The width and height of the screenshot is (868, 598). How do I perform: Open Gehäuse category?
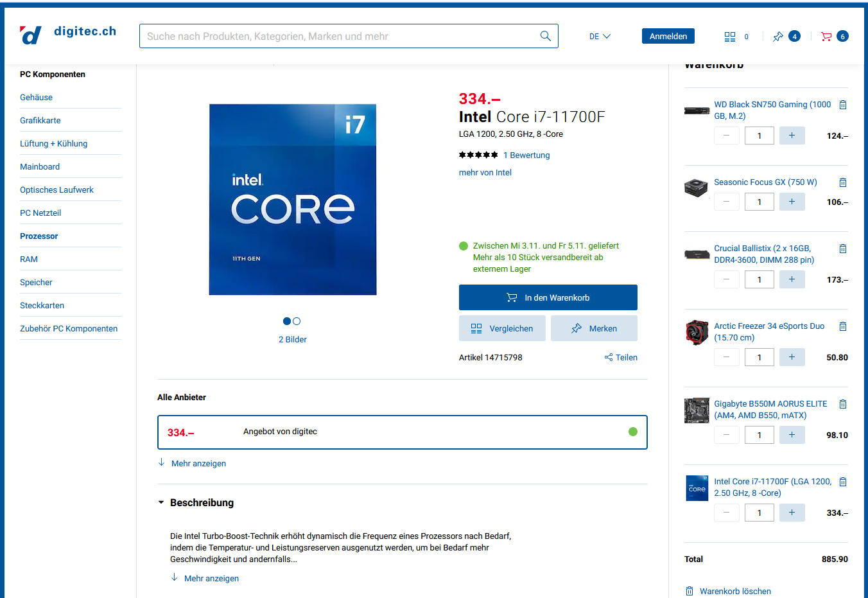(x=36, y=98)
